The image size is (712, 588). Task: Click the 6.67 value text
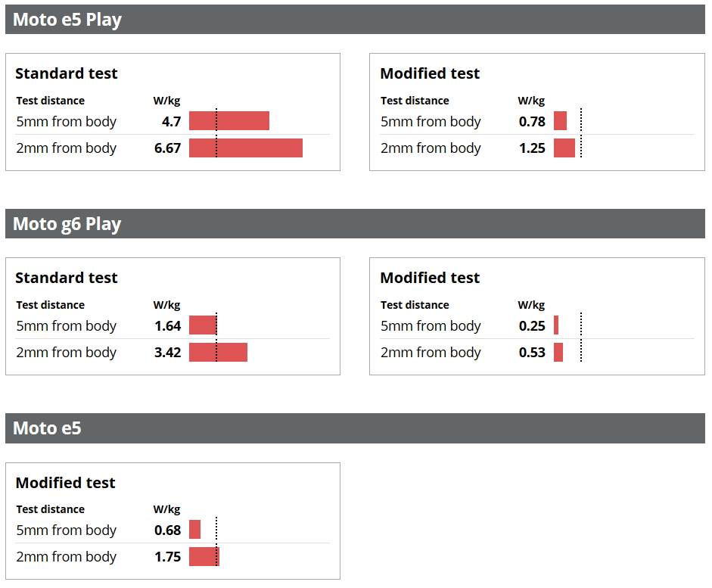pos(167,148)
